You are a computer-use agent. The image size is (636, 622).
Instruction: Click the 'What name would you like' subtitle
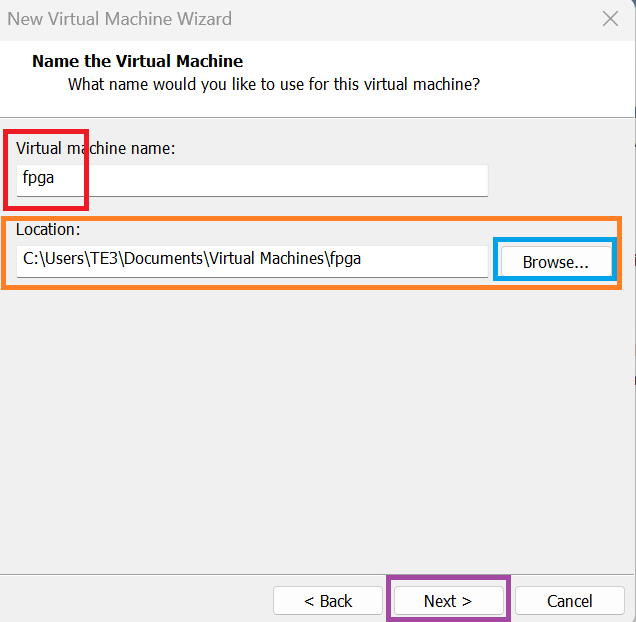(x=274, y=84)
